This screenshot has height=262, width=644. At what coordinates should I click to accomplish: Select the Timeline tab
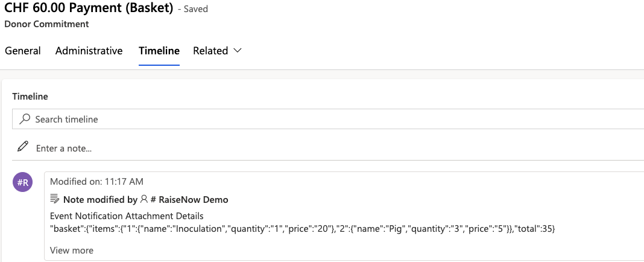pos(159,51)
